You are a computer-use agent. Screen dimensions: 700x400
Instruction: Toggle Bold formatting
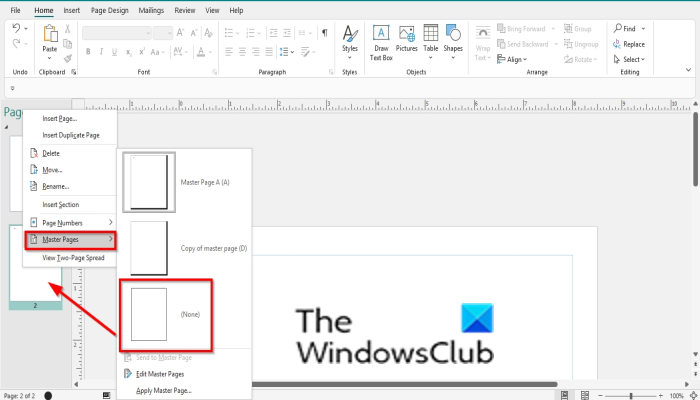[88, 52]
